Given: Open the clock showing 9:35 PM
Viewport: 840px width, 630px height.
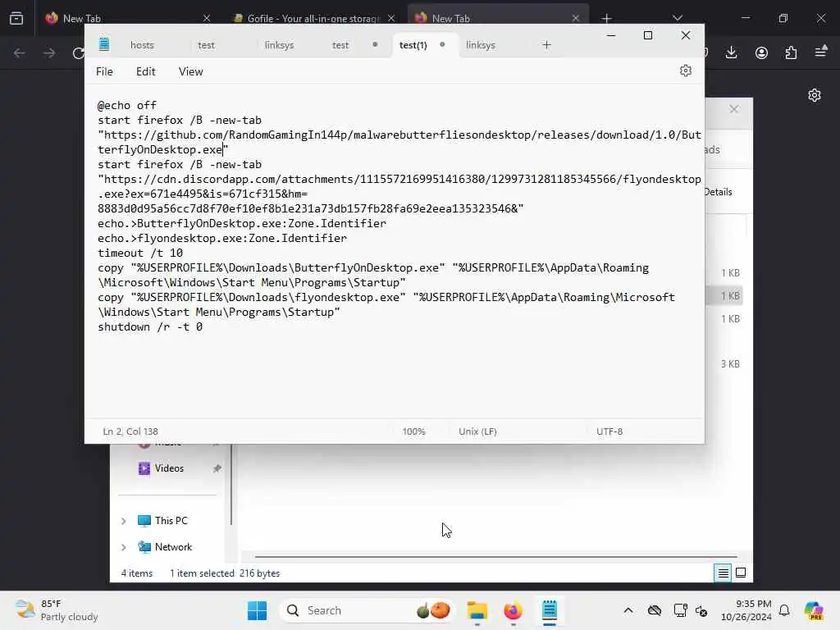Looking at the screenshot, I should coord(746,610).
